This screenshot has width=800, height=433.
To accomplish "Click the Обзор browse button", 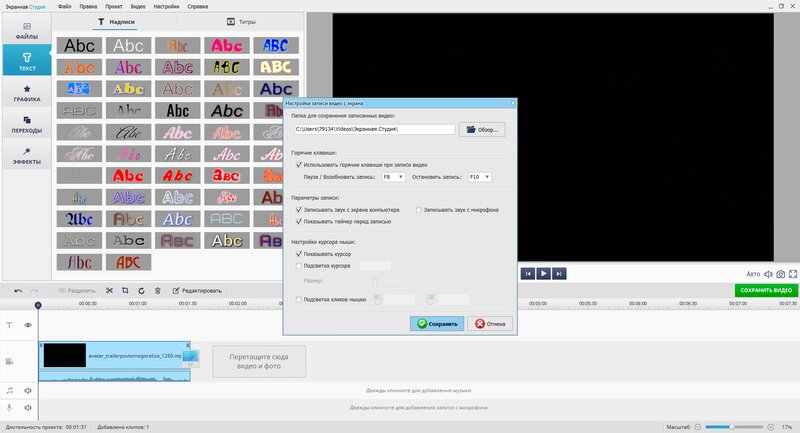I will pyautogui.click(x=482, y=130).
